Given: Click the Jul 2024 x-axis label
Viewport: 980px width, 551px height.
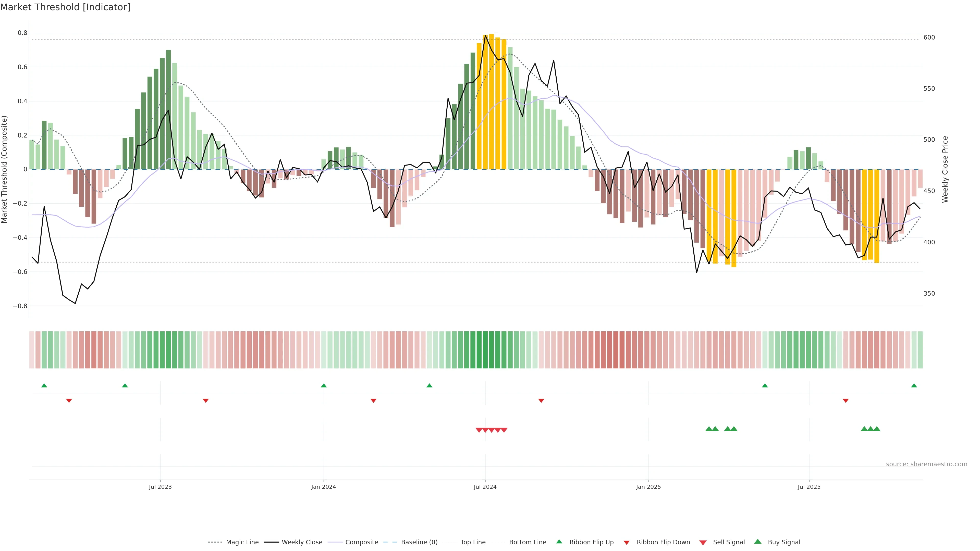Looking at the screenshot, I should tap(485, 487).
